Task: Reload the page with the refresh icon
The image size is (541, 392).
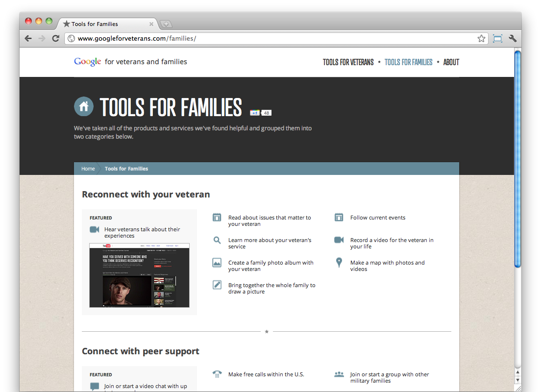Action: [55, 38]
